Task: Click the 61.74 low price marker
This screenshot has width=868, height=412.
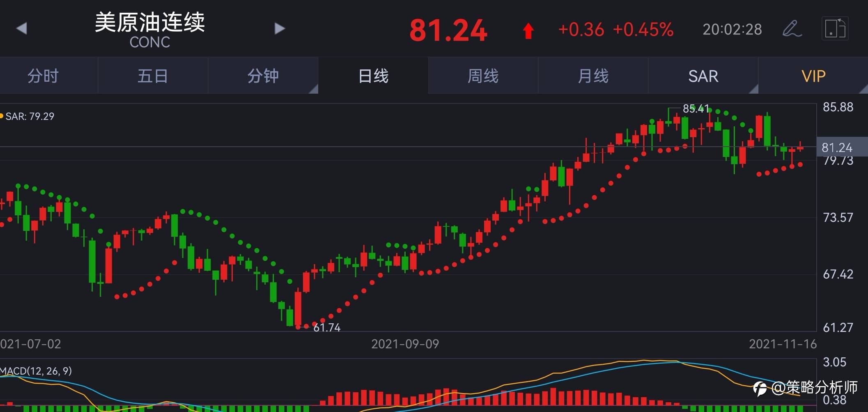Action: 327,327
